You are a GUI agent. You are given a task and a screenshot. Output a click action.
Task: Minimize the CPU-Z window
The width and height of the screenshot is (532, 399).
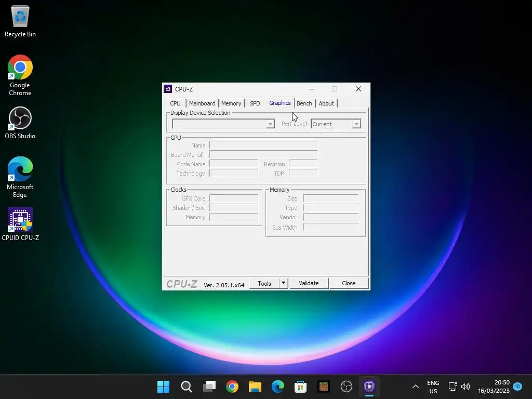(x=311, y=89)
